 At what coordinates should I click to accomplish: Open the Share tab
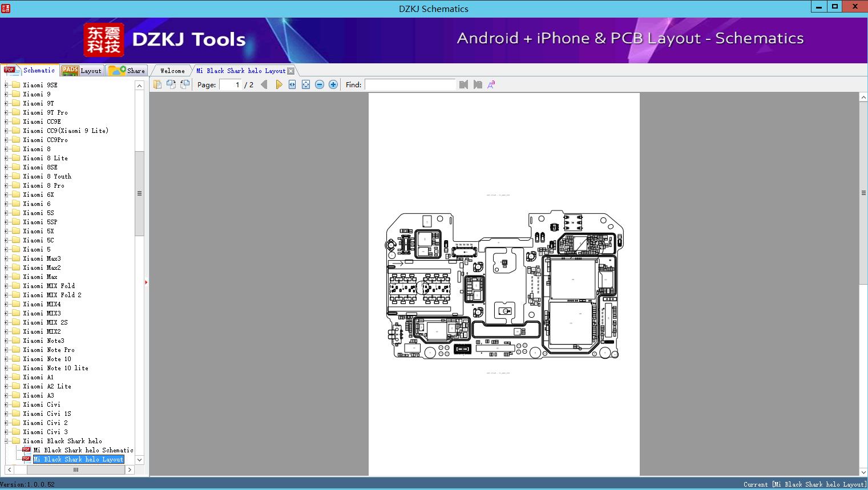[x=127, y=71]
